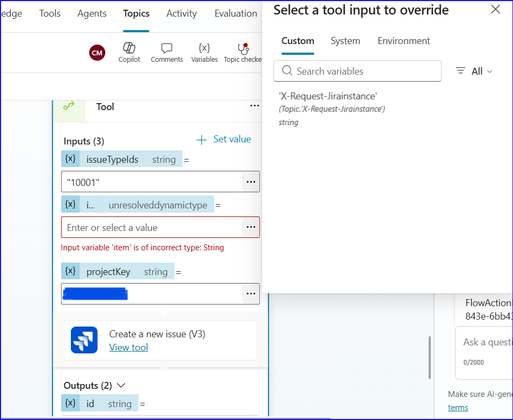This screenshot has width=513, height=420.
Task: Open ellipsis menu for "10001" value
Action: 251,182
